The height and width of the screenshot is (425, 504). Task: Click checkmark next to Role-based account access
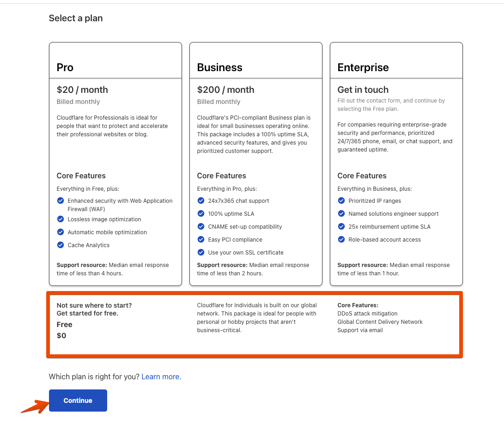pyautogui.click(x=341, y=239)
